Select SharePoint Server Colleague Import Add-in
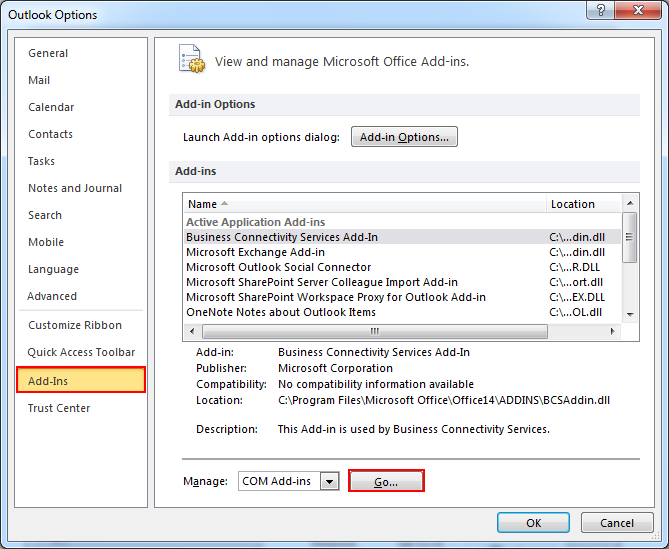The image size is (669, 549). (402, 282)
